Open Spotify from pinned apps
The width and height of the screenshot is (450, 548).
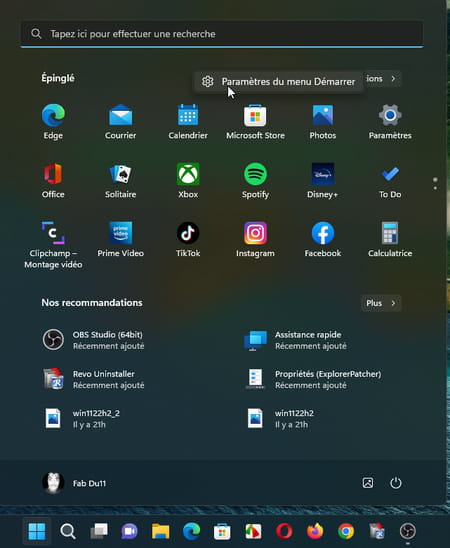pos(255,181)
